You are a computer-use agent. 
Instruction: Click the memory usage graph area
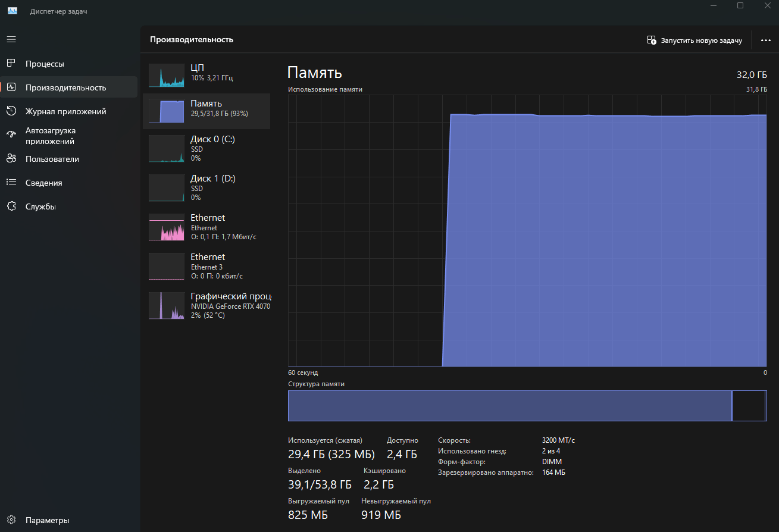[x=527, y=231]
